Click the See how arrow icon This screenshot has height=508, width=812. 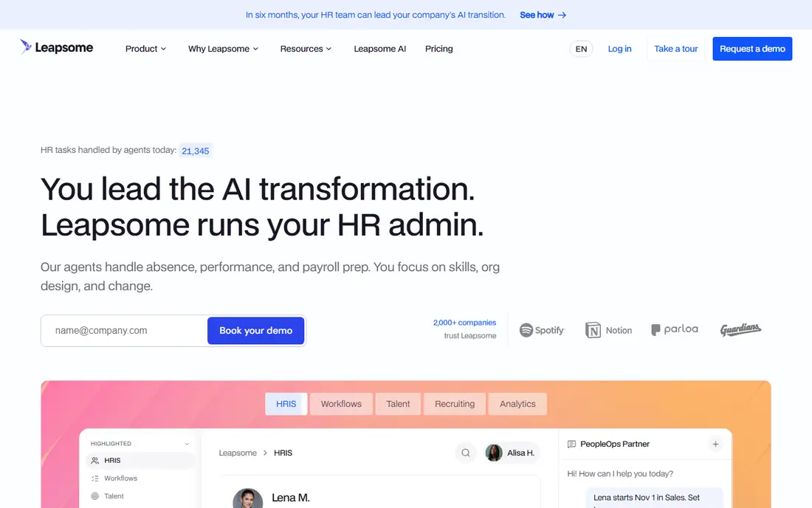pyautogui.click(x=562, y=15)
